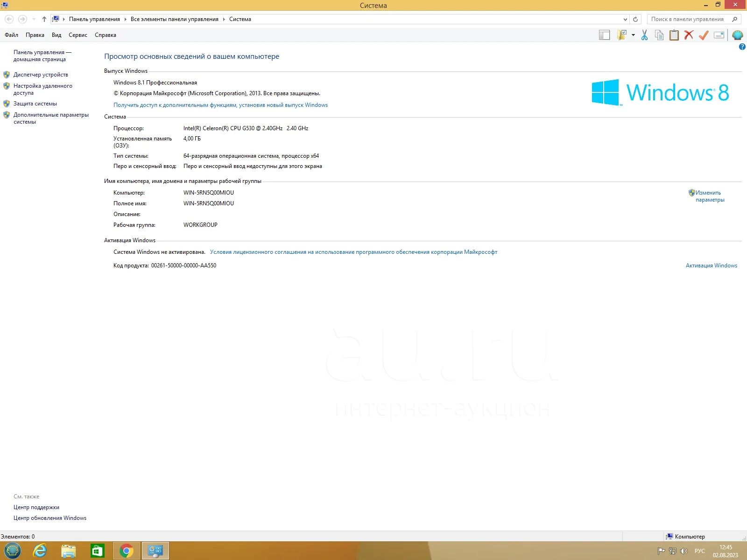Open Панель управления домашняя страница link
The height and width of the screenshot is (560, 747).
click(42, 56)
